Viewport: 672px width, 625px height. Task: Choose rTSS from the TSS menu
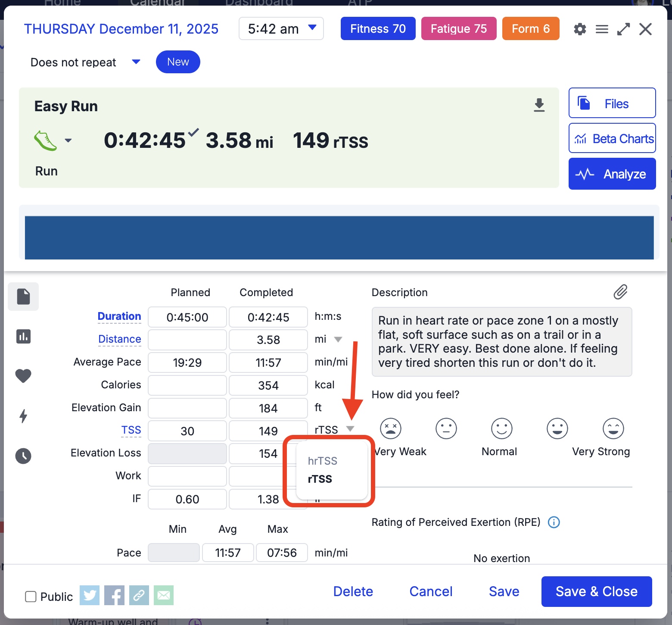(x=320, y=479)
